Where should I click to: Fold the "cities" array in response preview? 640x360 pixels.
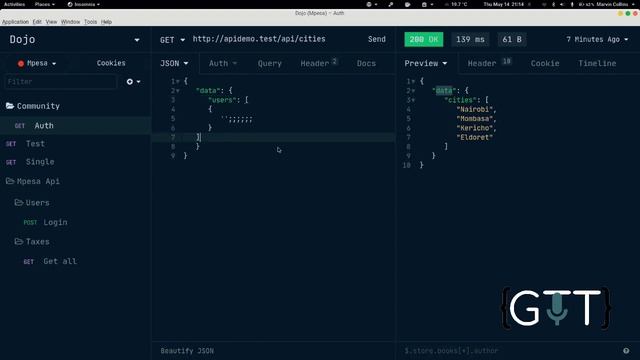pos(413,100)
